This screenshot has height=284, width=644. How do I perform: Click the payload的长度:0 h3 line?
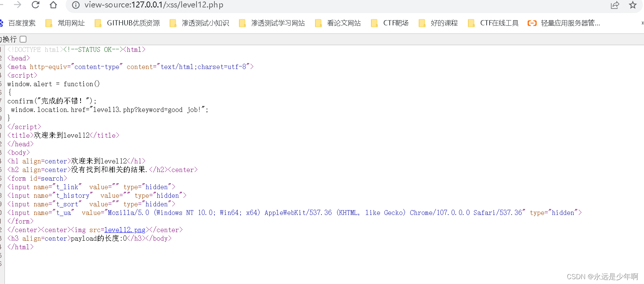pos(89,238)
